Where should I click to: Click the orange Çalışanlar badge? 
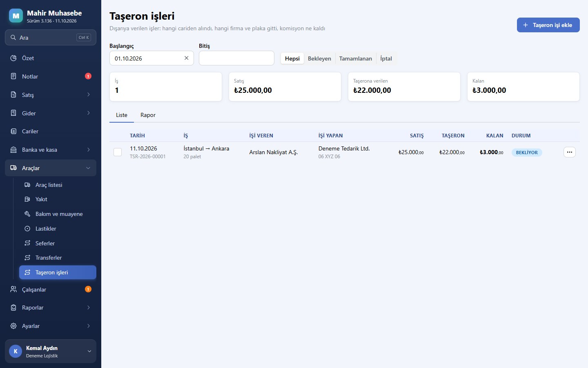click(x=88, y=289)
